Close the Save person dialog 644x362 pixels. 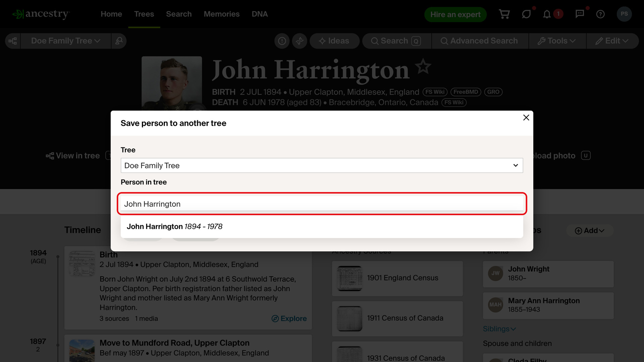(526, 118)
